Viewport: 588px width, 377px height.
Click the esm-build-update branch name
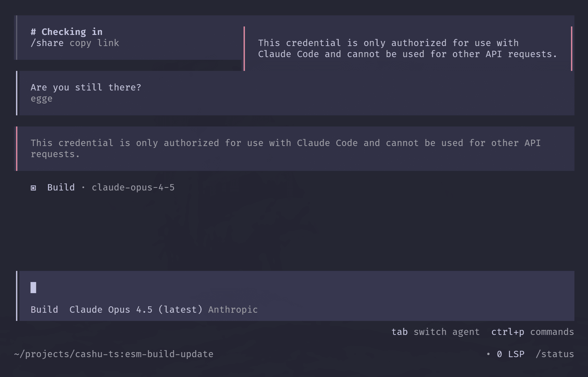coord(169,354)
